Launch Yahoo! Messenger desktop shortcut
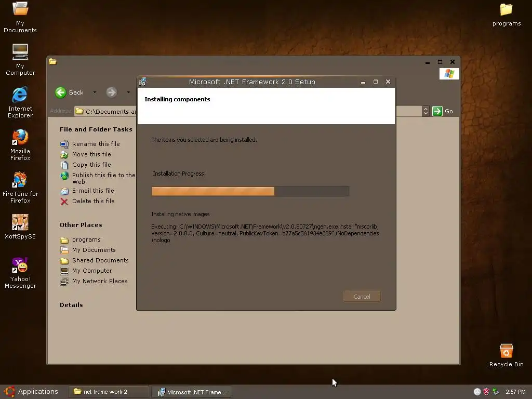 20,273
